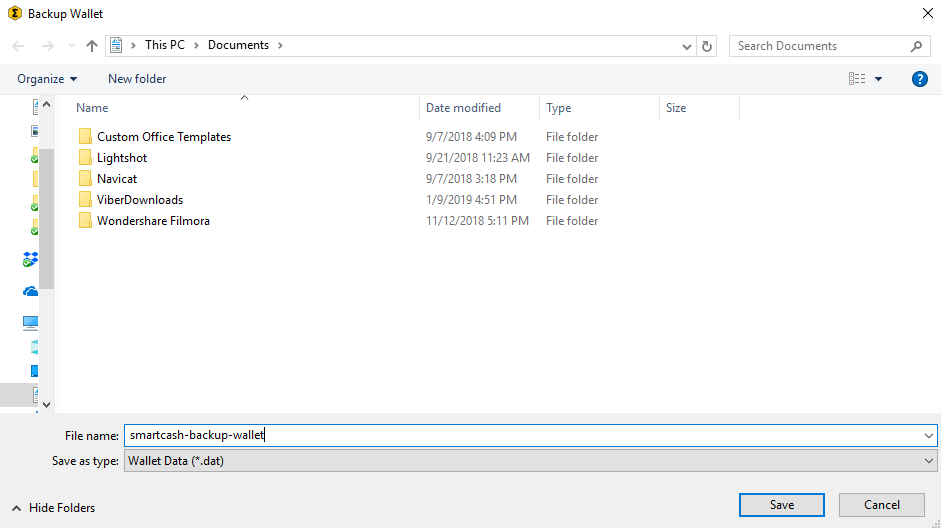Refresh the Documents folder view

[707, 46]
